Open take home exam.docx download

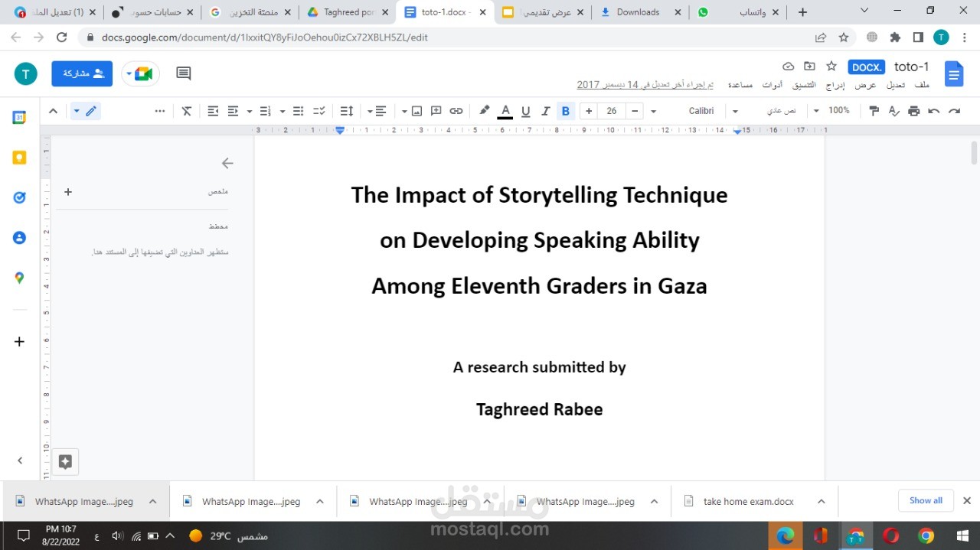click(748, 502)
